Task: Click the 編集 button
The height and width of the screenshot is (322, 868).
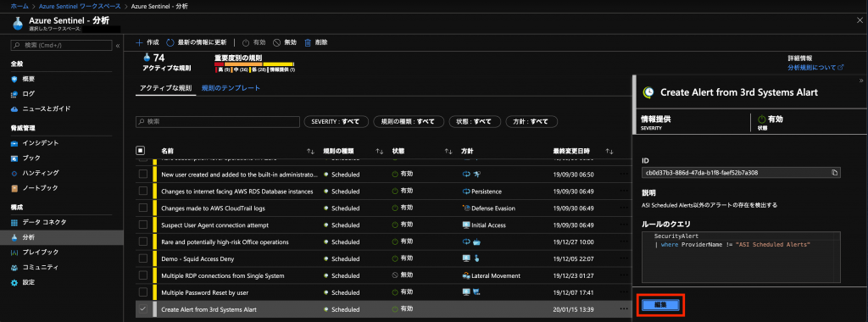Action: coord(660,305)
